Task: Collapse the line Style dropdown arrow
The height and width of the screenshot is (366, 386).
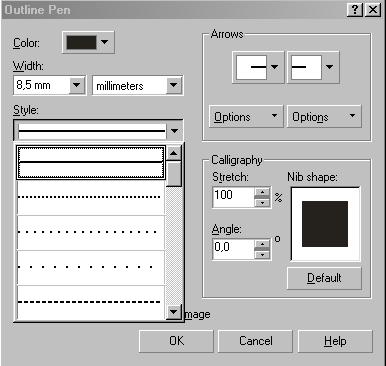Action: 174,131
